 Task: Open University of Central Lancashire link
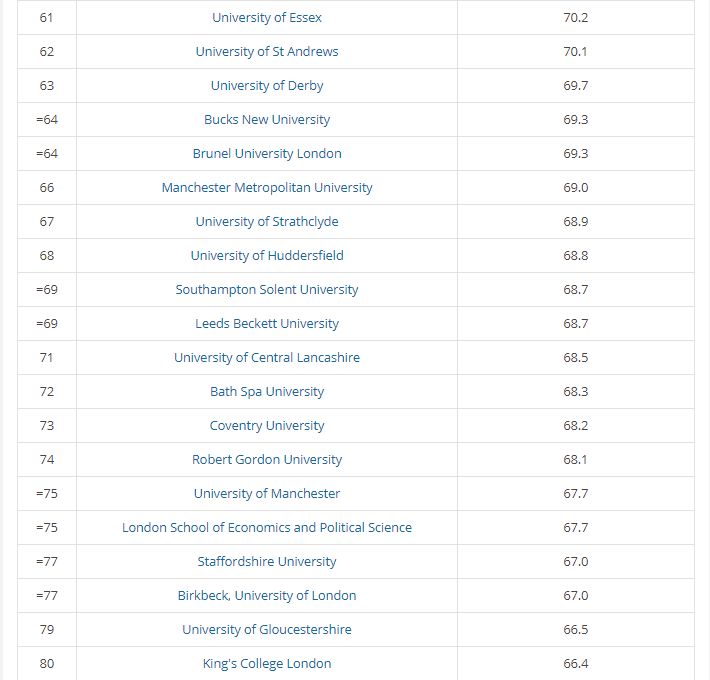click(267, 357)
